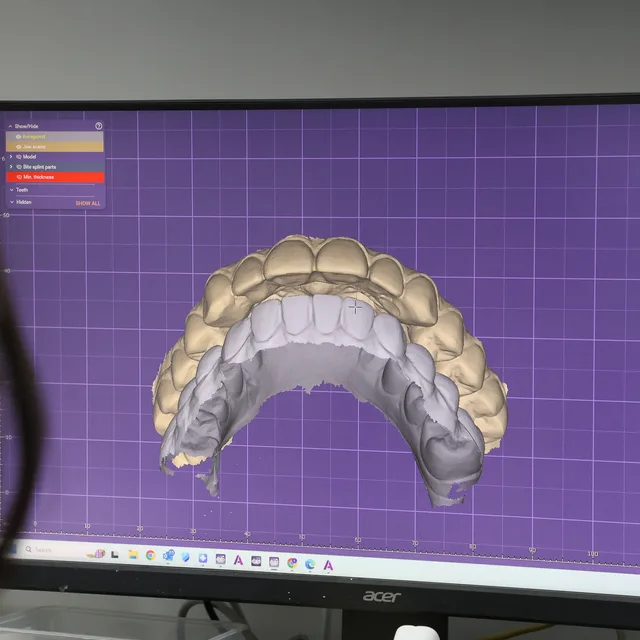This screenshot has width=640, height=640.
Task: Toggle eye icon for the Jaw scans row
Action: (x=18, y=147)
